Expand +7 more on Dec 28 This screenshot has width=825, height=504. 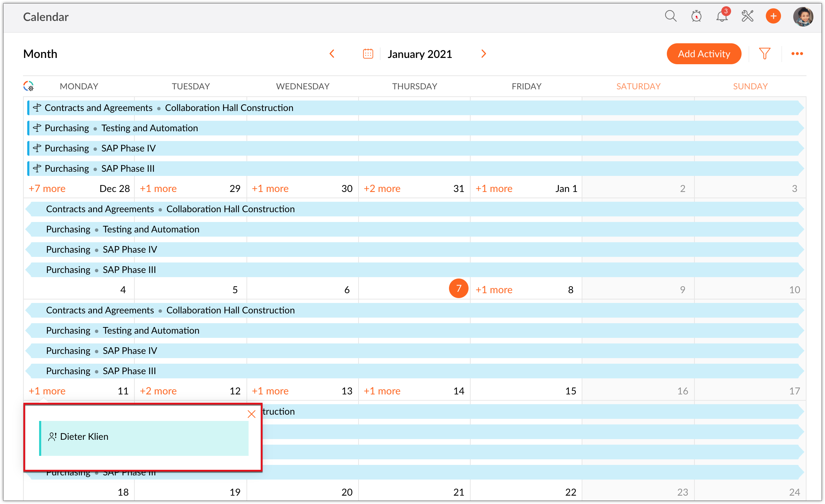point(47,188)
